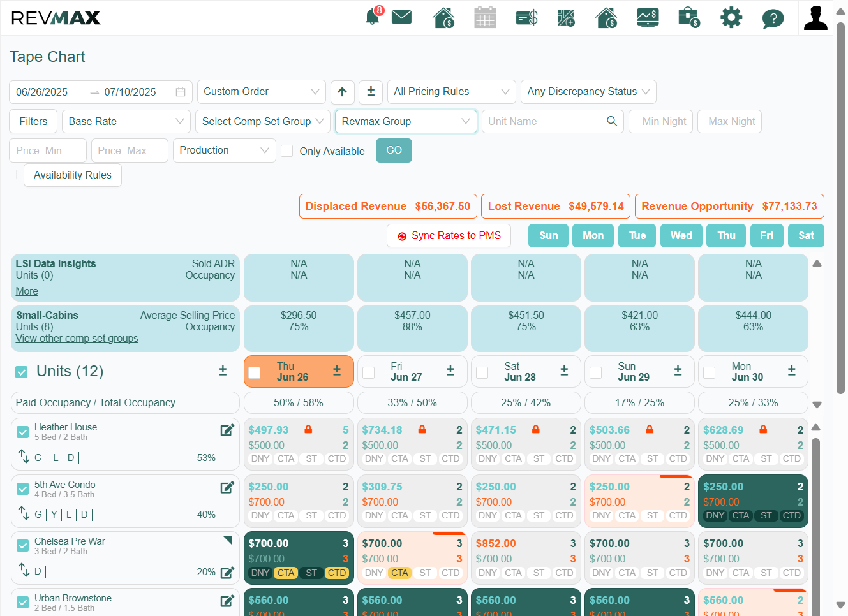The width and height of the screenshot is (848, 616).
Task: Select the Sun weekday filter tab
Action: 548,235
